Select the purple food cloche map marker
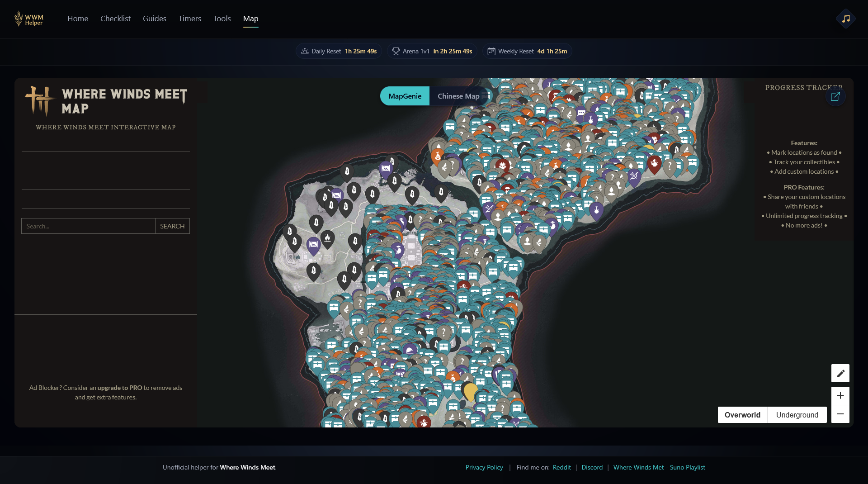This screenshot has height=484, width=868. [x=410, y=350]
